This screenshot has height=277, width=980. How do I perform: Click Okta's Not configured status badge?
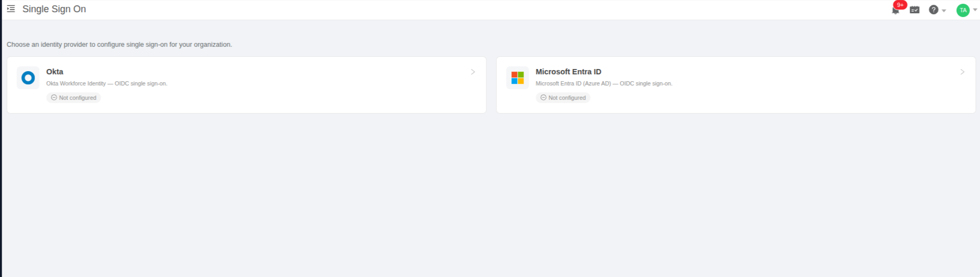point(74,98)
